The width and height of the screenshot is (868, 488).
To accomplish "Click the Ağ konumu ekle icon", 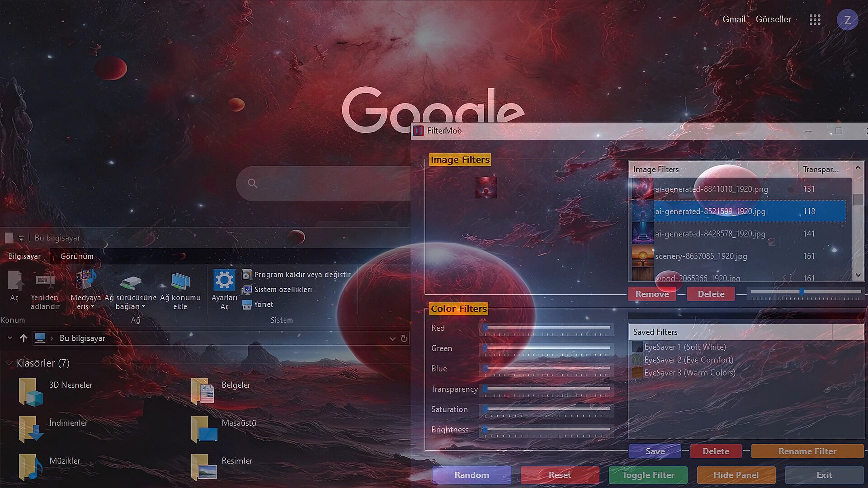I will (x=180, y=281).
